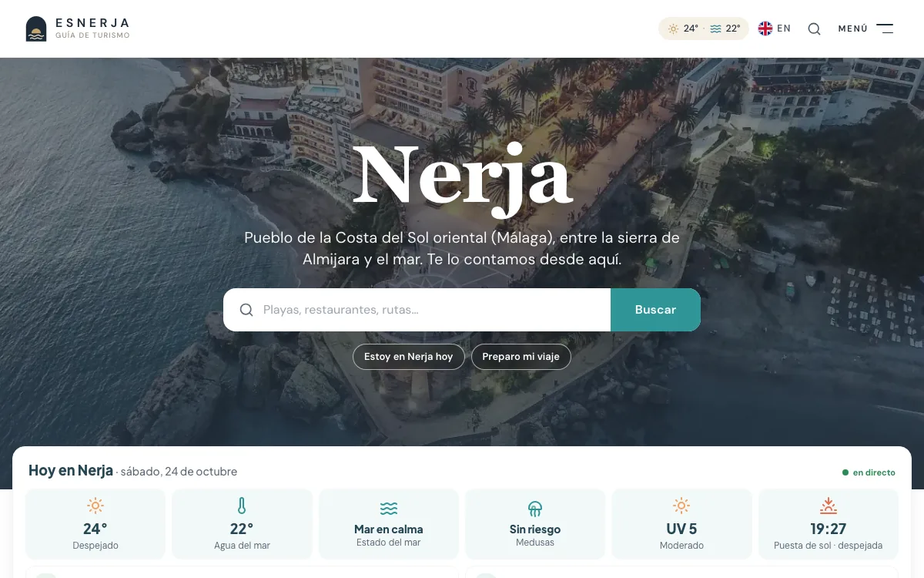
Task: Click the waves icon for Mar en calma
Action: pos(389,509)
